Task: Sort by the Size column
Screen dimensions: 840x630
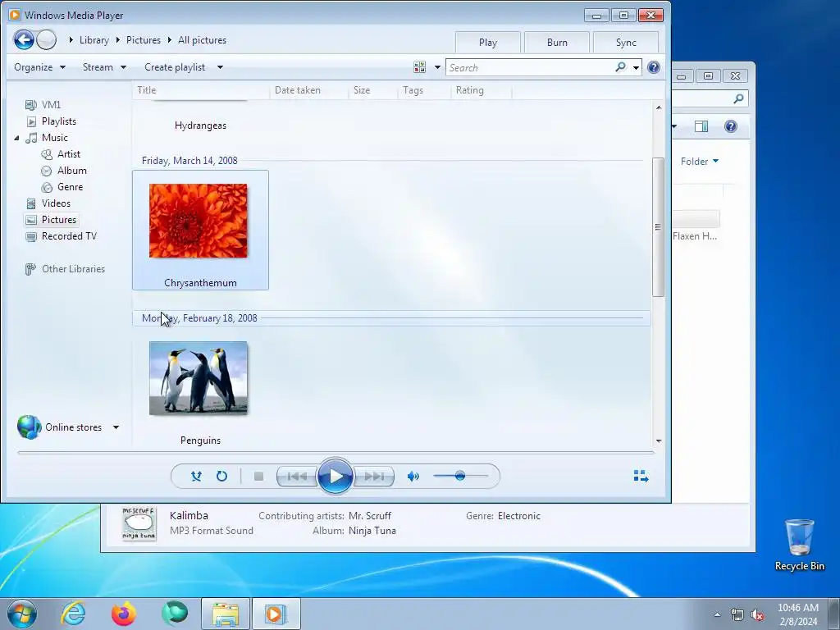Action: coord(373,90)
